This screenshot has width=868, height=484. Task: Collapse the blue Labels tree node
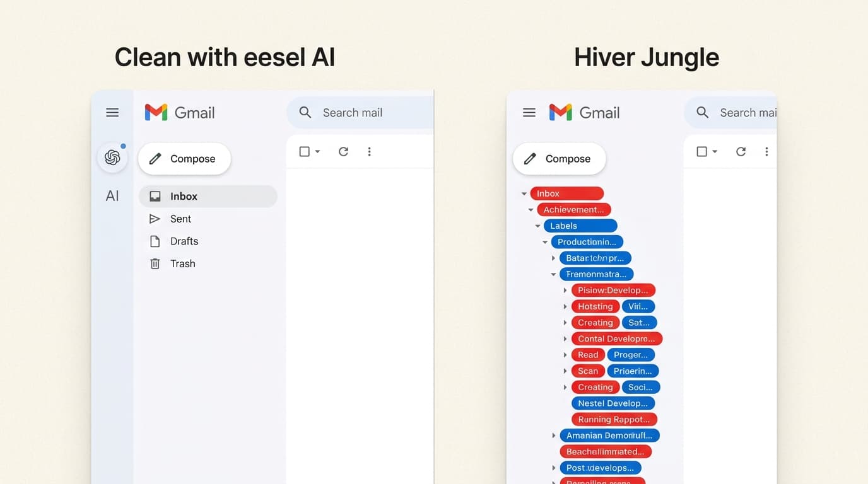pyautogui.click(x=537, y=226)
